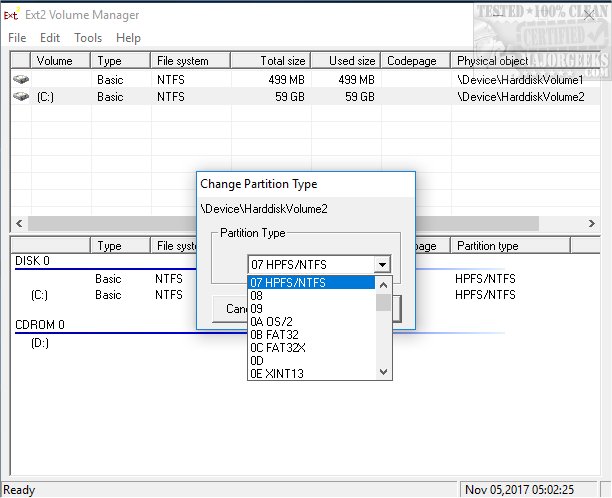Click the volume list left scroll arrow
This screenshot has height=498, width=612.
pos(19,223)
